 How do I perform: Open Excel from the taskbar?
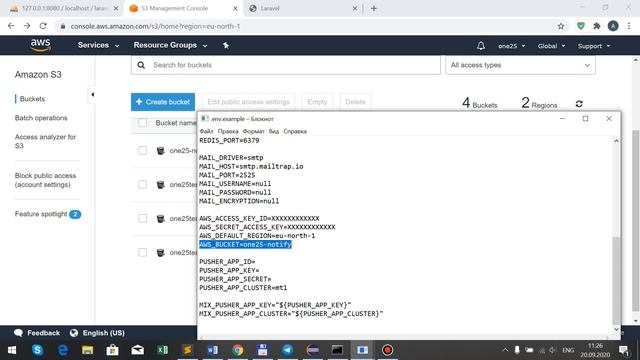click(x=162, y=350)
